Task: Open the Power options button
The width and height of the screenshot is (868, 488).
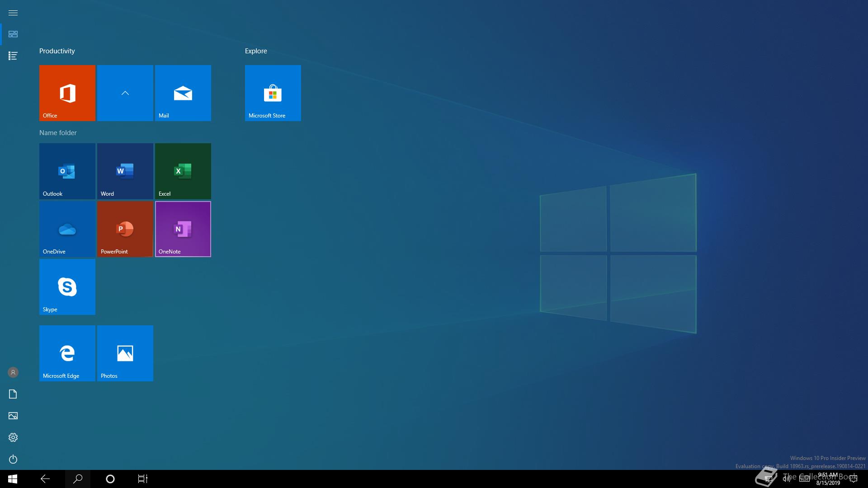Action: point(13,459)
